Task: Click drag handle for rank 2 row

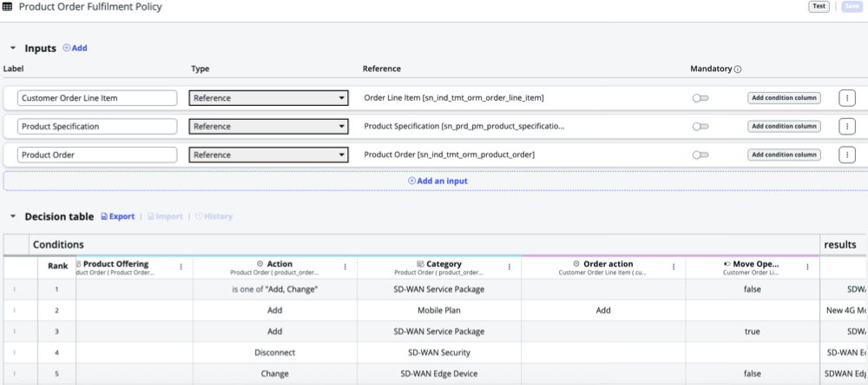Action: coord(15,310)
